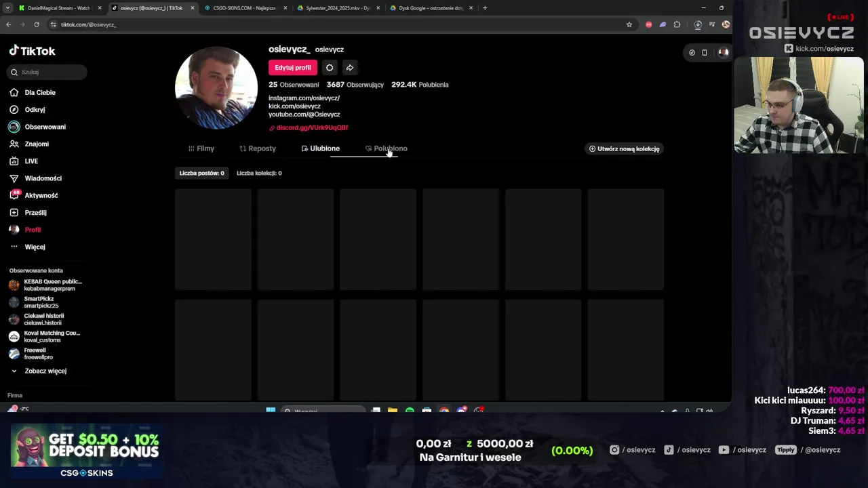Open SmartPickz followed account
Viewport: 868px width, 488px height.
coord(41,302)
